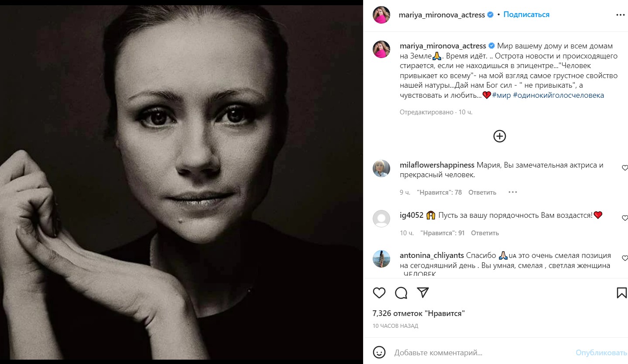628x364 pixels.
Task: Open the comment bubble icon
Action: pyautogui.click(x=401, y=293)
